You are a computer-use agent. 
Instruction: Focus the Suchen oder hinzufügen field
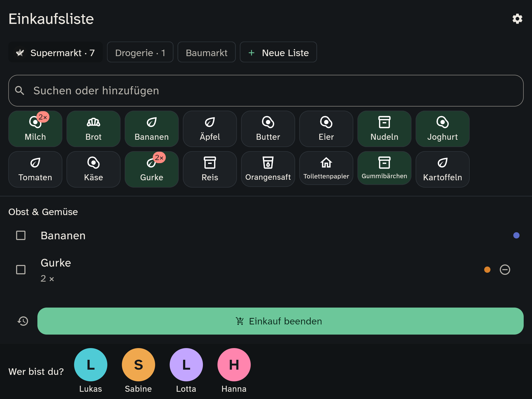click(266, 91)
